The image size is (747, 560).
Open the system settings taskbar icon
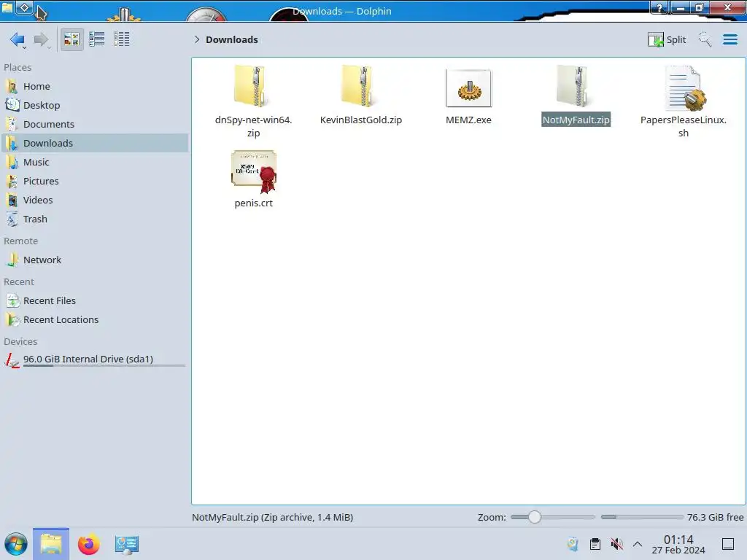[x=127, y=544]
